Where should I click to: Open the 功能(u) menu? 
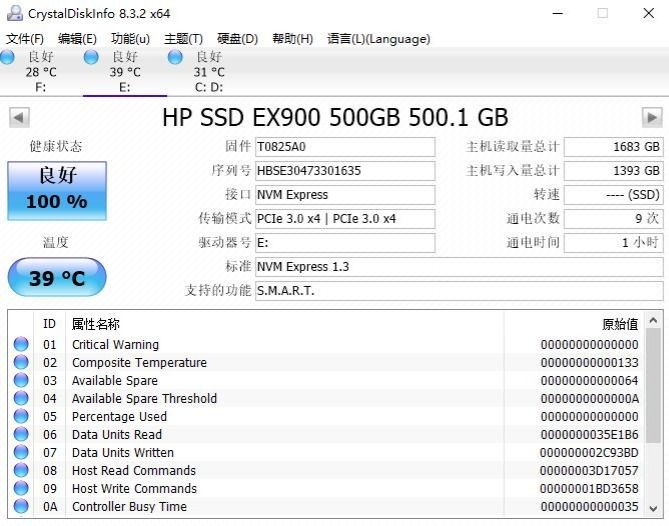pos(130,39)
